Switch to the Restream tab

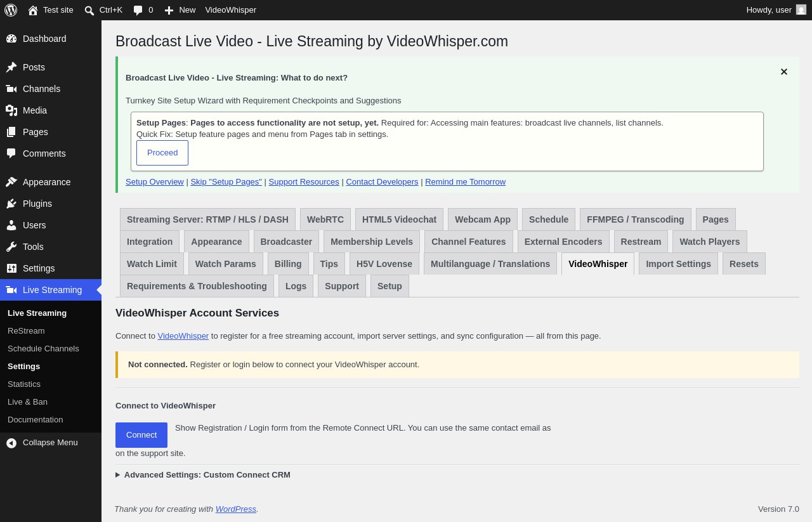pos(641,242)
